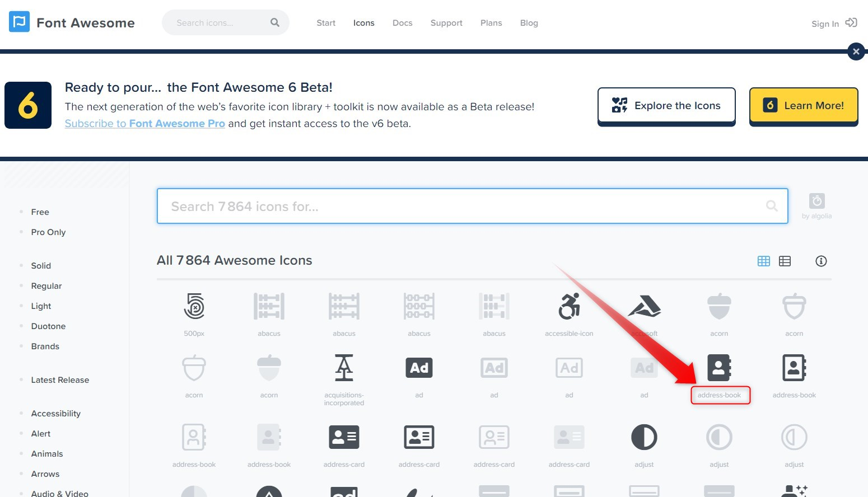
Task: Click the accusoft brand icon
Action: 645,306
